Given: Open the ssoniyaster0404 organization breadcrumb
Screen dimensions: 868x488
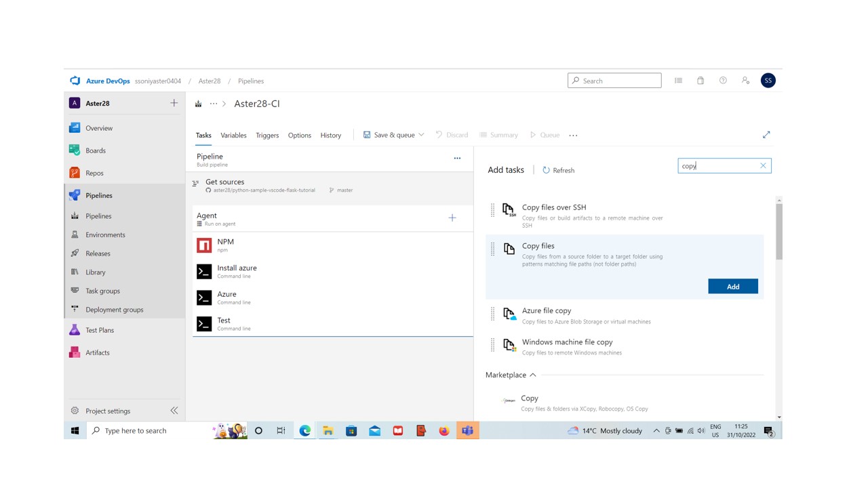Looking at the screenshot, I should pyautogui.click(x=158, y=81).
